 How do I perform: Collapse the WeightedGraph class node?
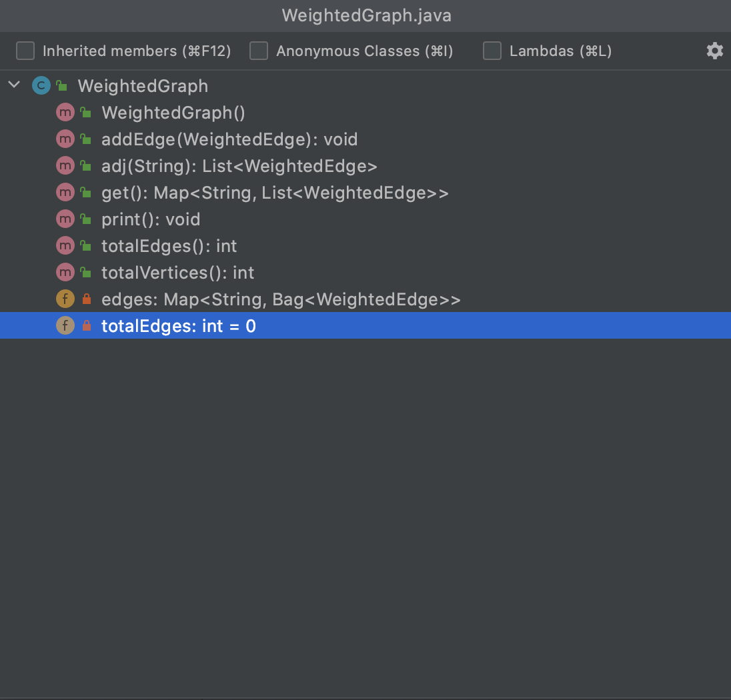coord(15,85)
